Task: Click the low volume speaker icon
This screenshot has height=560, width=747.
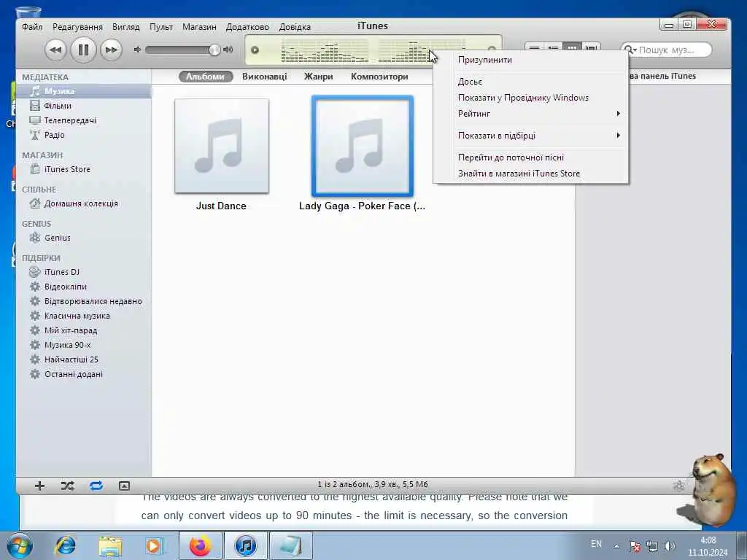Action: (x=137, y=50)
